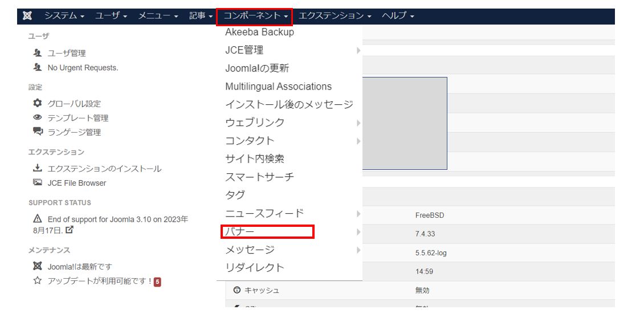This screenshot has width=644, height=322.
Task: Click the 5.5.62-log value
Action: 431,253
